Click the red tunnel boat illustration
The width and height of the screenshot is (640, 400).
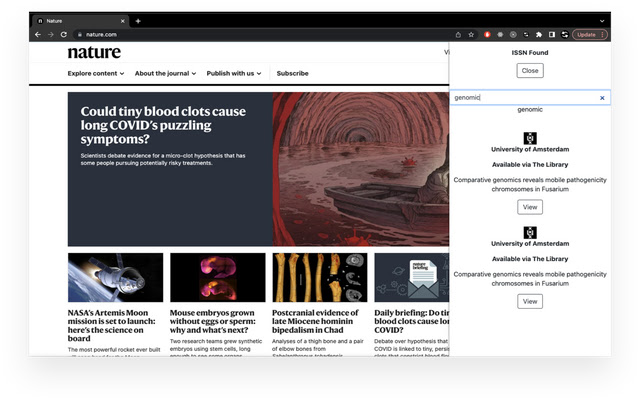click(361, 169)
